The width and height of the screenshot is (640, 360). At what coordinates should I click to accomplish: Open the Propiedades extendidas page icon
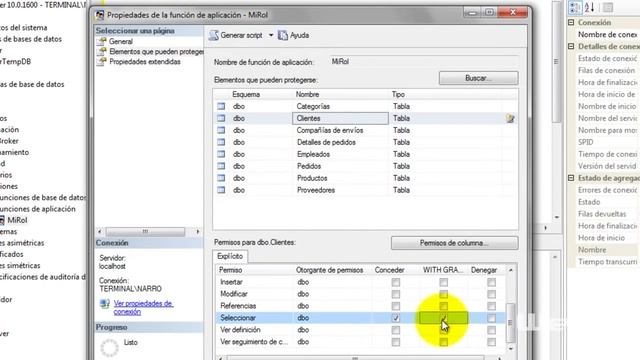(102, 62)
